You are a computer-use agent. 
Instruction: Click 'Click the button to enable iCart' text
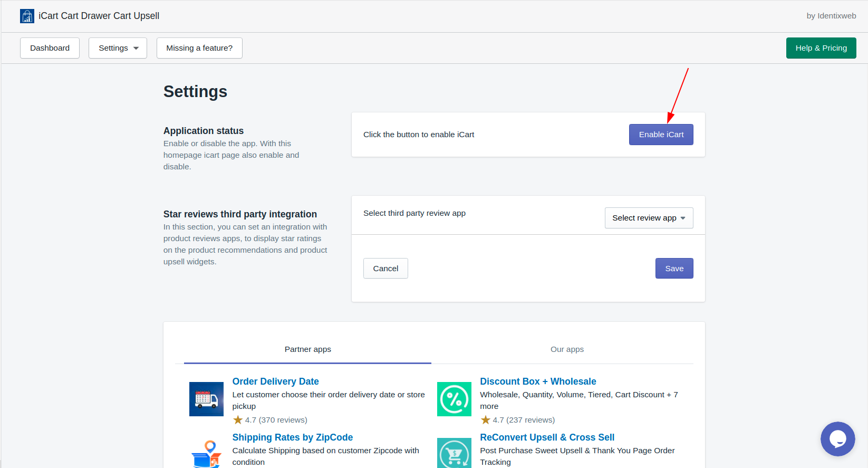(x=419, y=135)
